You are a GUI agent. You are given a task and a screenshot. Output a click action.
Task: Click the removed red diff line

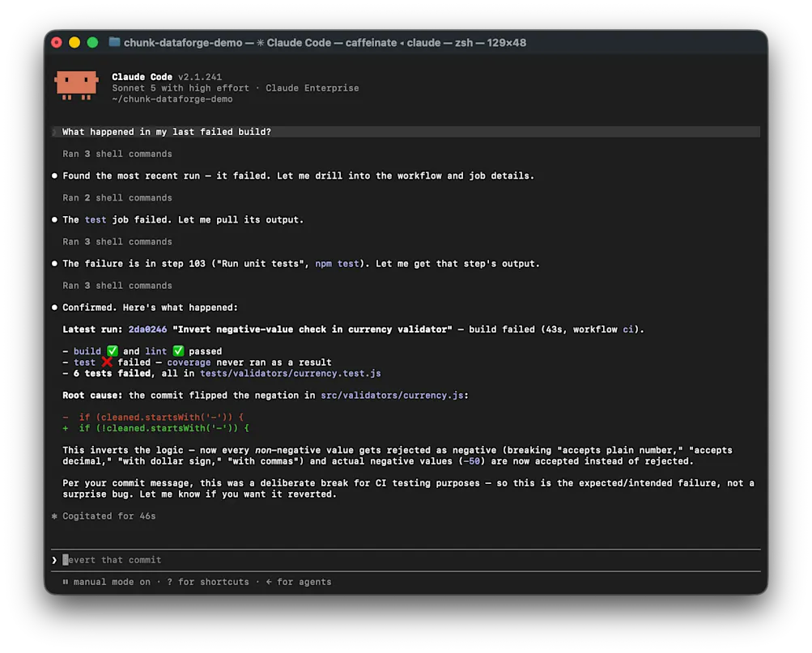(x=153, y=417)
